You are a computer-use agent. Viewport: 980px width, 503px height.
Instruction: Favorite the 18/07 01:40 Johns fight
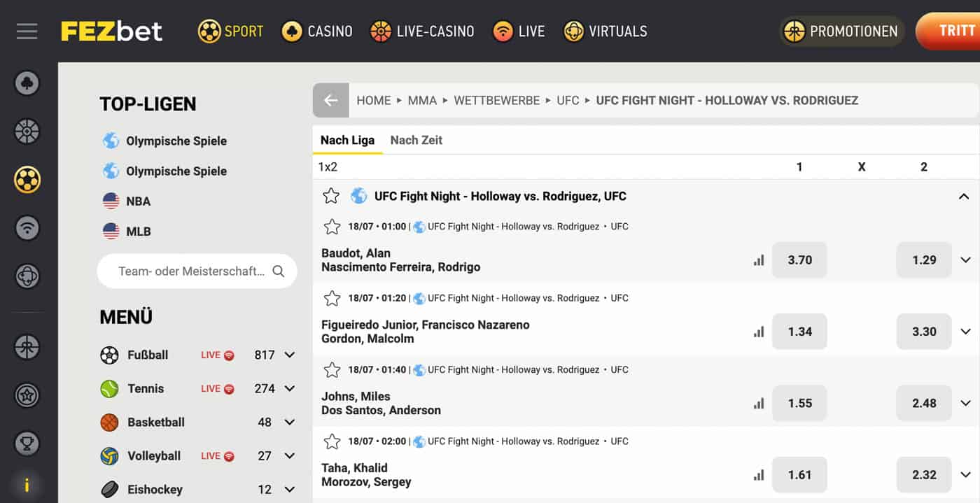click(x=332, y=369)
